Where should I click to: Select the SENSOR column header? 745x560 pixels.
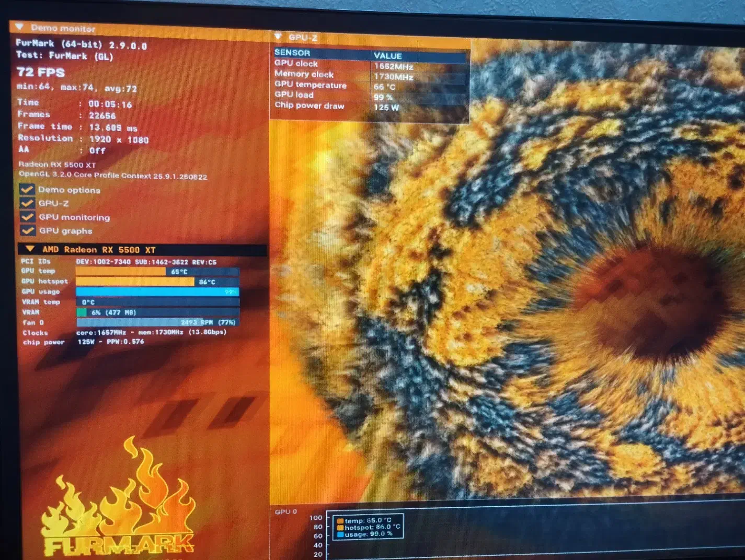click(x=292, y=53)
